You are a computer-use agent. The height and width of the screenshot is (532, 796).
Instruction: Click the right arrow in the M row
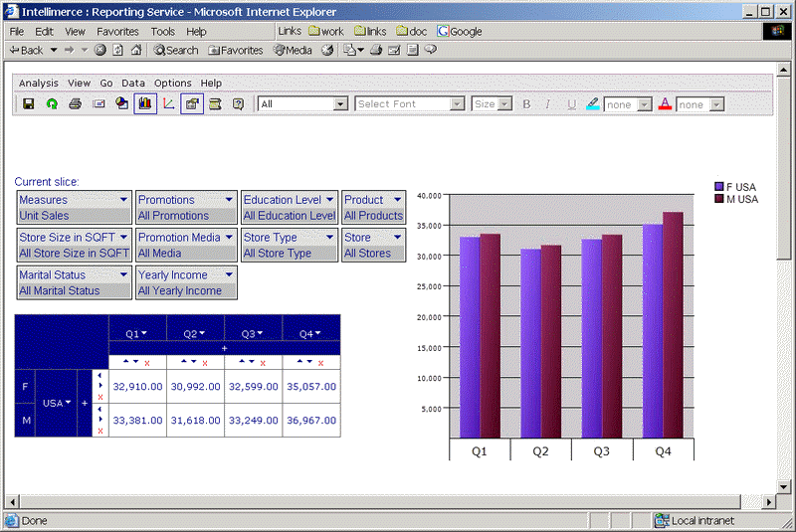[x=100, y=419]
